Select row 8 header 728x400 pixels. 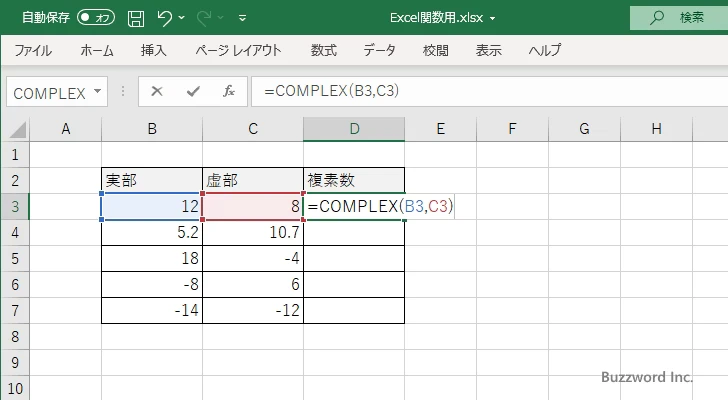pos(15,336)
